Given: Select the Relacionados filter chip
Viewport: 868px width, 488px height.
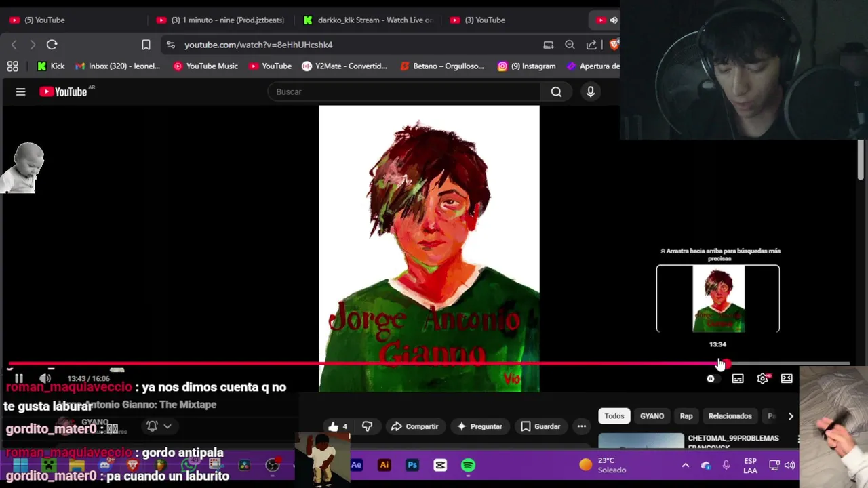Looking at the screenshot, I should pyautogui.click(x=730, y=416).
